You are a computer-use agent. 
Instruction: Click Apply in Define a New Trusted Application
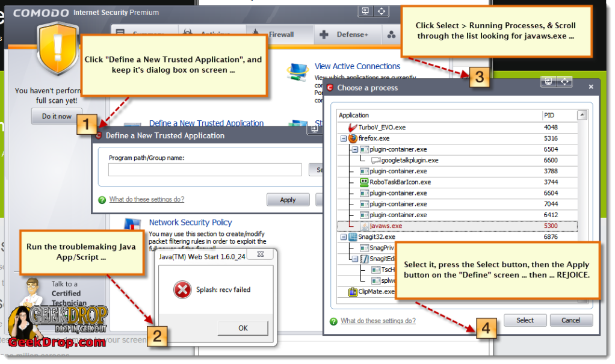(x=288, y=200)
